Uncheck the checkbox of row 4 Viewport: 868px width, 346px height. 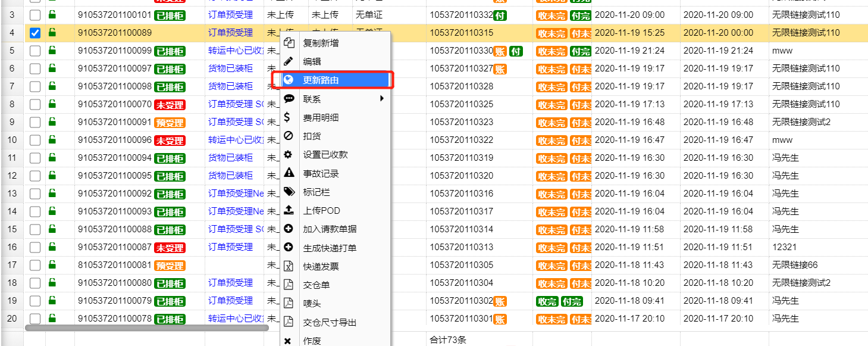35,33
